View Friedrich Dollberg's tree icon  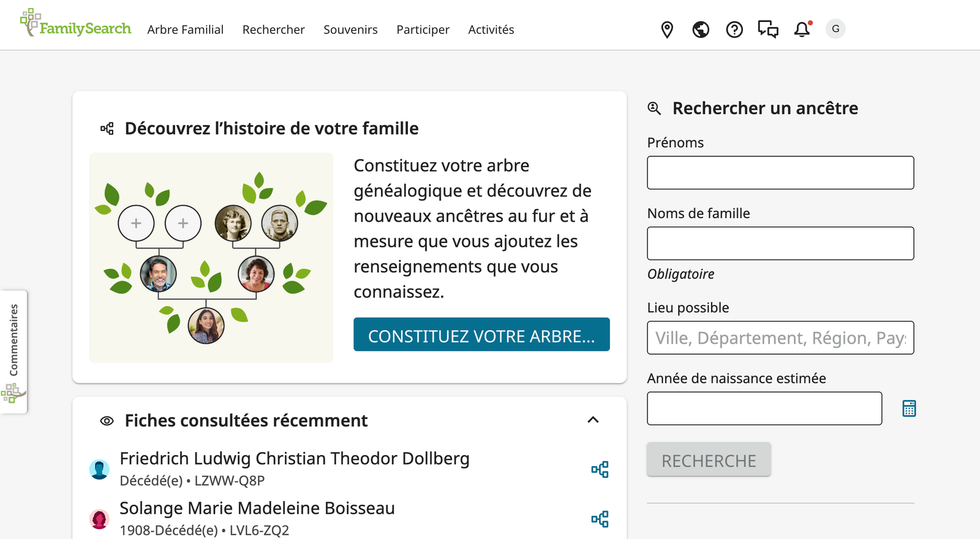click(x=600, y=470)
